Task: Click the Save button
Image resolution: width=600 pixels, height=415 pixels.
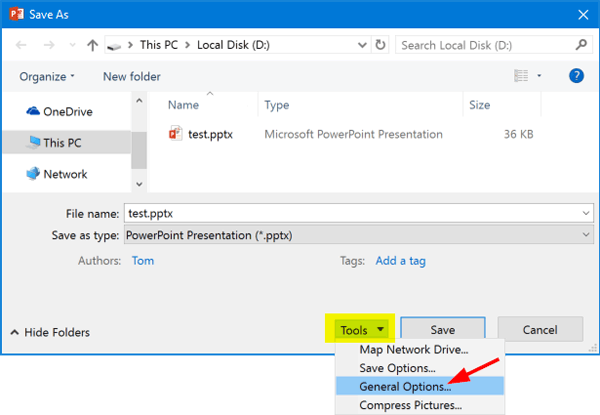Action: tap(442, 330)
